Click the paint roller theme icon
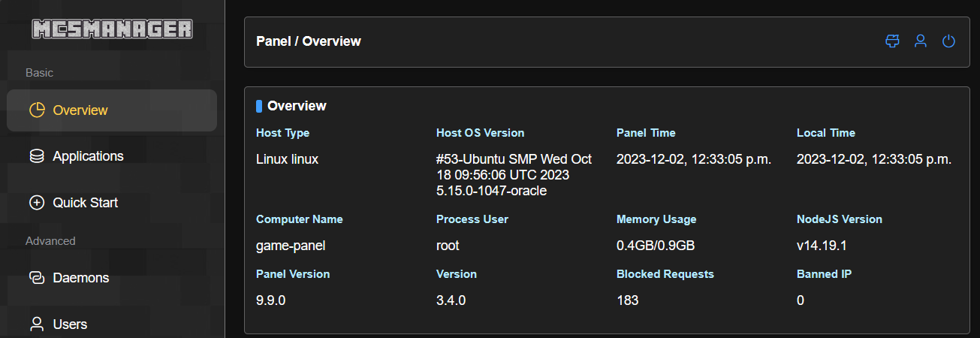This screenshot has height=338, width=980. click(892, 41)
